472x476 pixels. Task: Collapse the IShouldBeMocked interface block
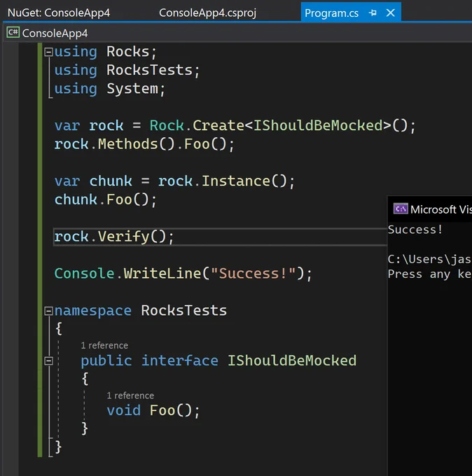click(x=48, y=360)
